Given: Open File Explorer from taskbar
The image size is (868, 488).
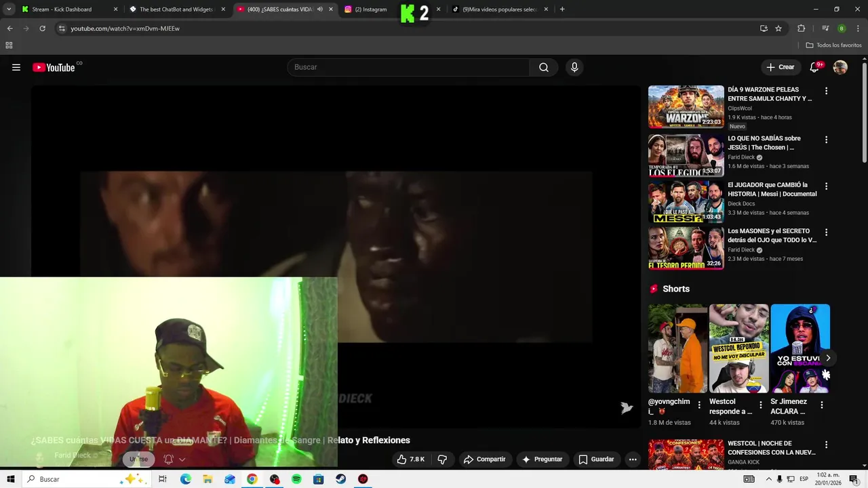Looking at the screenshot, I should (x=208, y=479).
